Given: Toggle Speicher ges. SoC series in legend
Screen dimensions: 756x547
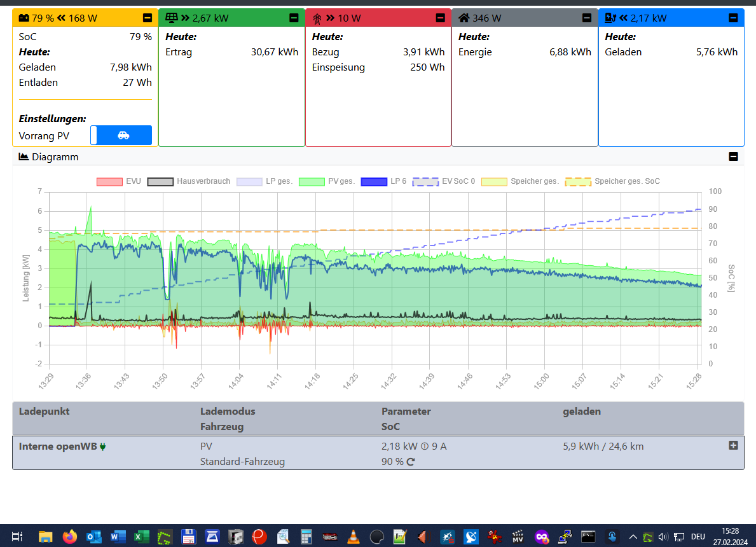Looking at the screenshot, I should pos(612,181).
